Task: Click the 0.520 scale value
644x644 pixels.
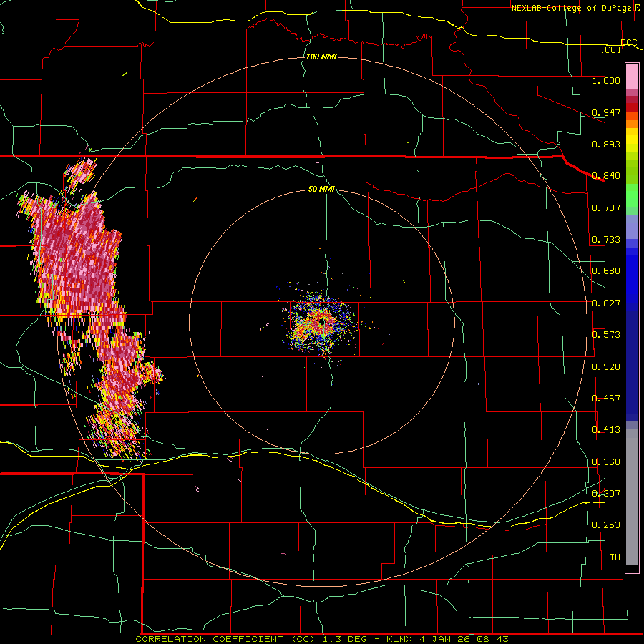Action: coord(606,367)
